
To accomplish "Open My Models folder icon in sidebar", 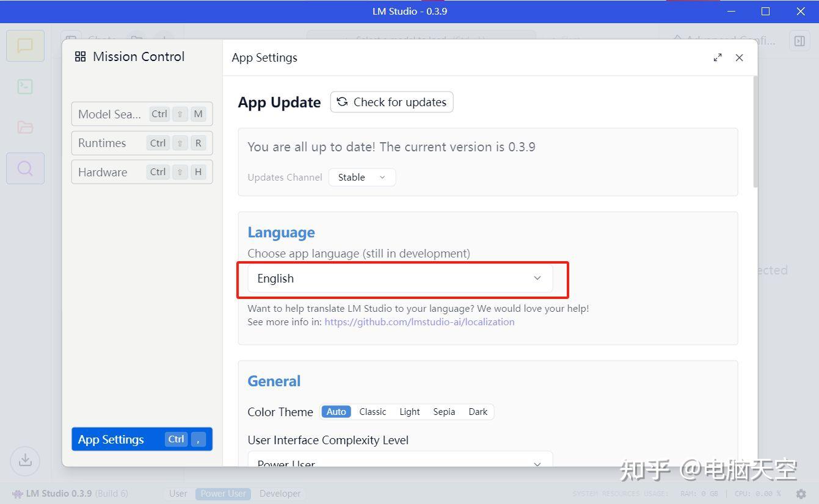I will click(x=25, y=127).
